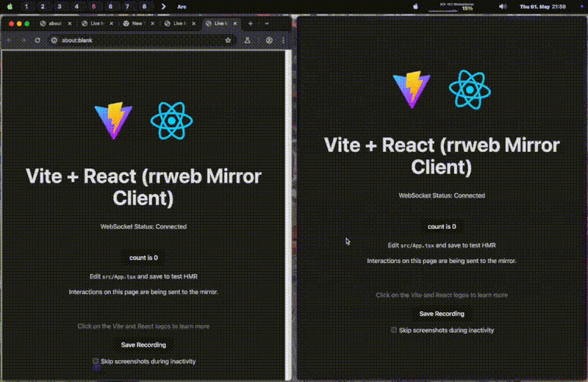The image size is (588, 382).
Task: Click 'count is 0' button in left window
Action: pos(143,258)
